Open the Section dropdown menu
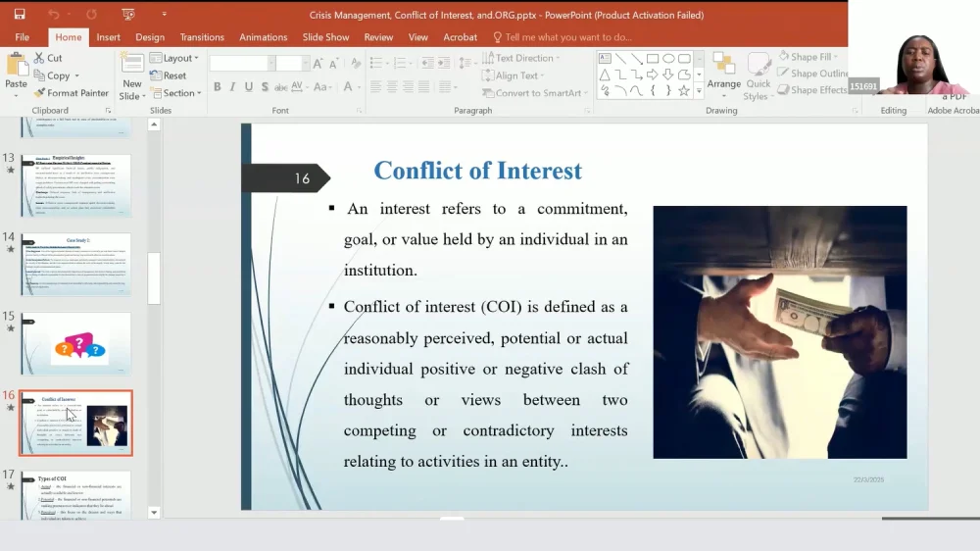Screen dimensions: 980x551 (175, 93)
